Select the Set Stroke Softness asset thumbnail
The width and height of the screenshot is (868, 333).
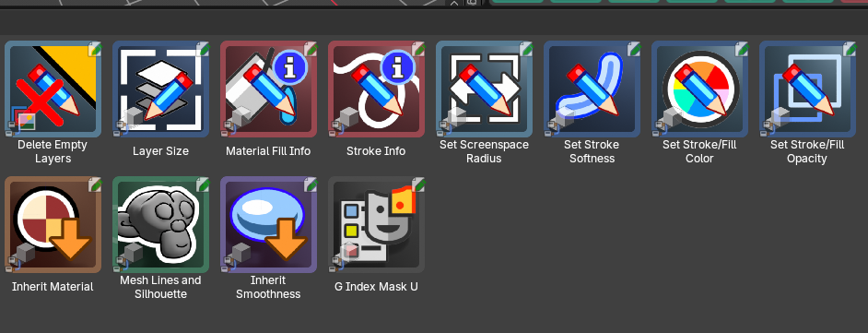tap(592, 89)
